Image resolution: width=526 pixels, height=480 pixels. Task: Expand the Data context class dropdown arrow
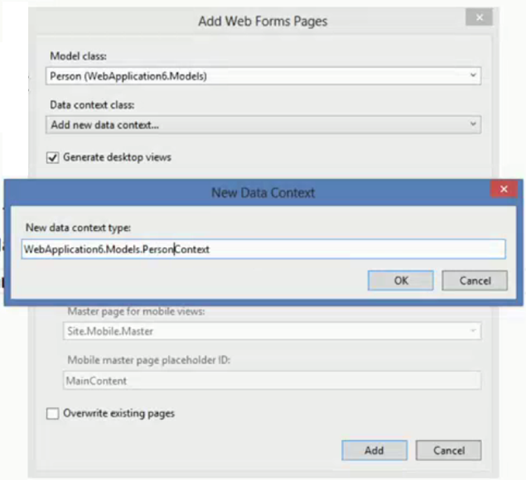click(x=473, y=124)
